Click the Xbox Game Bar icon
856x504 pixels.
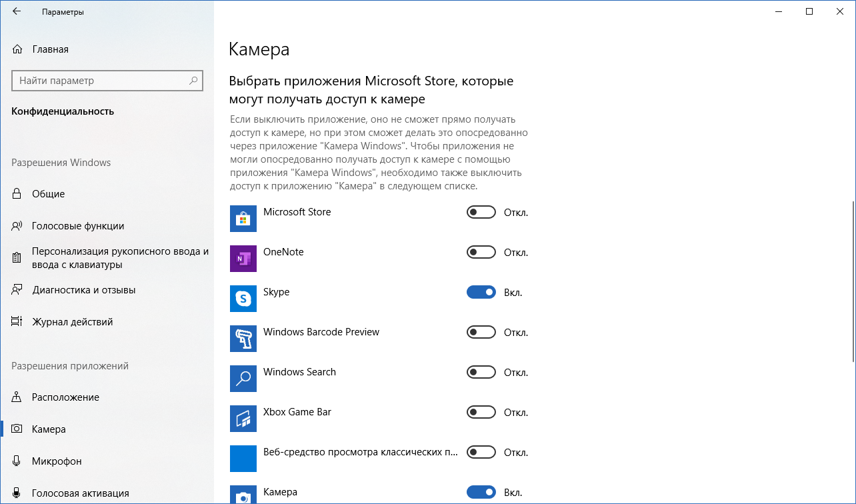tap(243, 419)
